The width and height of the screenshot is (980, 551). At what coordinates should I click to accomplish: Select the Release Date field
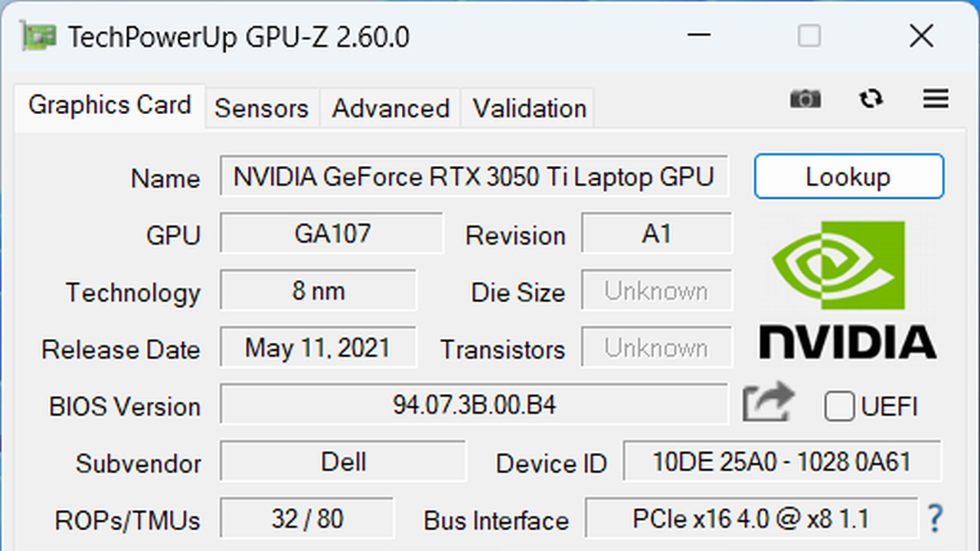[x=318, y=347]
